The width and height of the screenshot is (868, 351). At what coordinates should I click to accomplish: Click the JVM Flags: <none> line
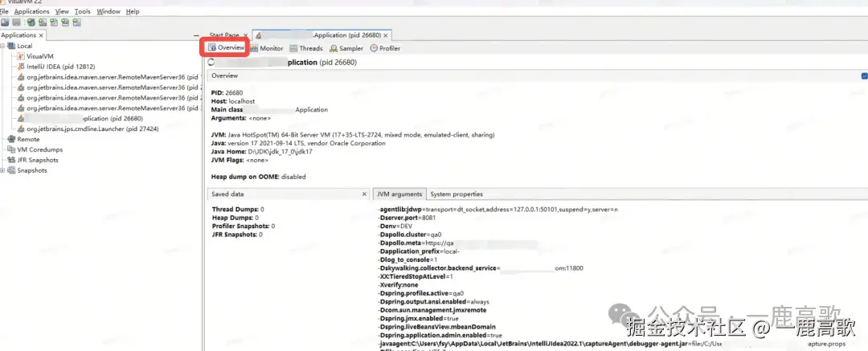click(x=240, y=160)
